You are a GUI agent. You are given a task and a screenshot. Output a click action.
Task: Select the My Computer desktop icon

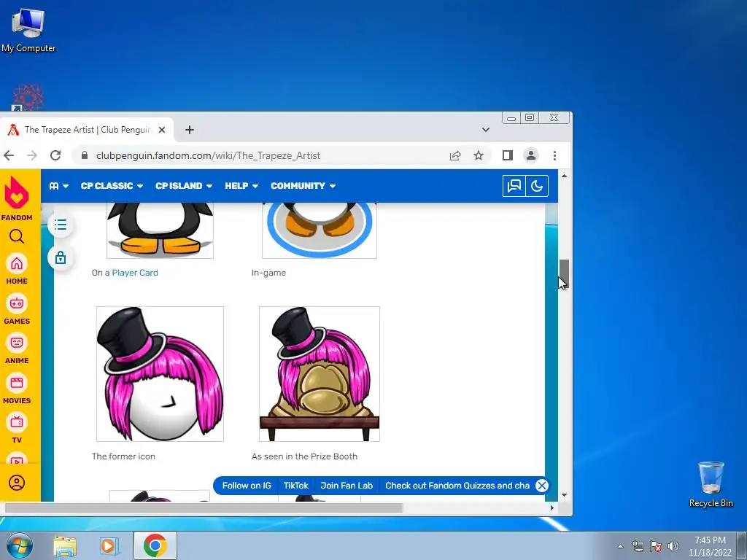point(28,30)
